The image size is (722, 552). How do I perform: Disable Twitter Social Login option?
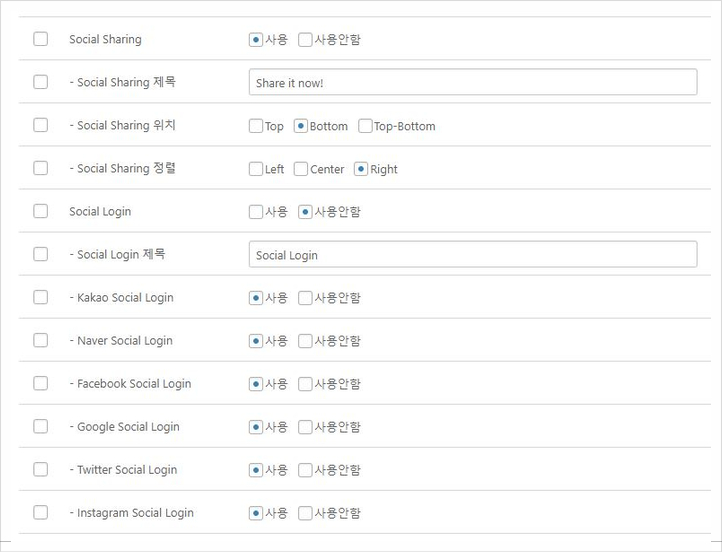click(x=305, y=470)
